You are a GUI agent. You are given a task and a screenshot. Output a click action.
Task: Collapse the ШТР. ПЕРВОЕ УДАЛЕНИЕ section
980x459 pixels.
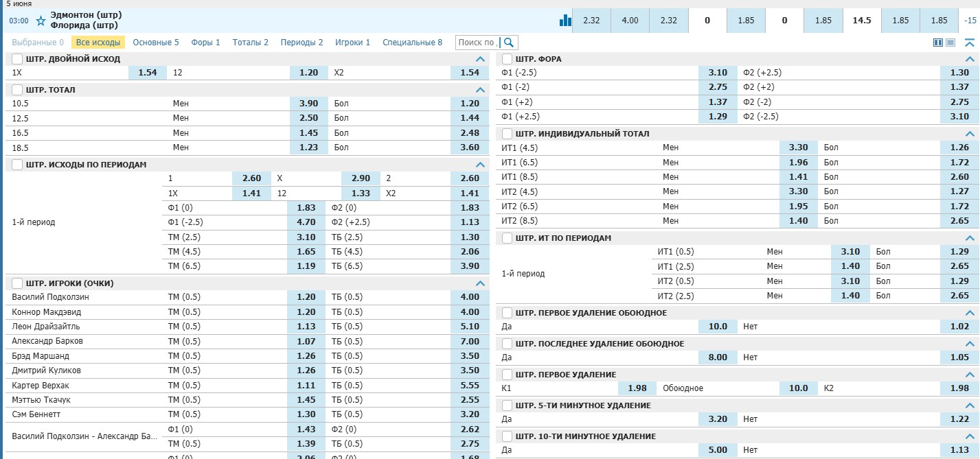click(970, 375)
